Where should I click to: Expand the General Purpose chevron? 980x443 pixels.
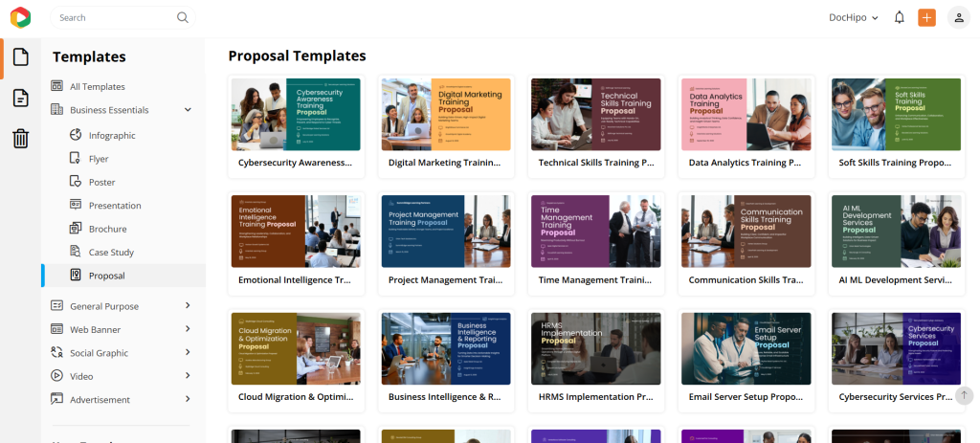pos(188,305)
